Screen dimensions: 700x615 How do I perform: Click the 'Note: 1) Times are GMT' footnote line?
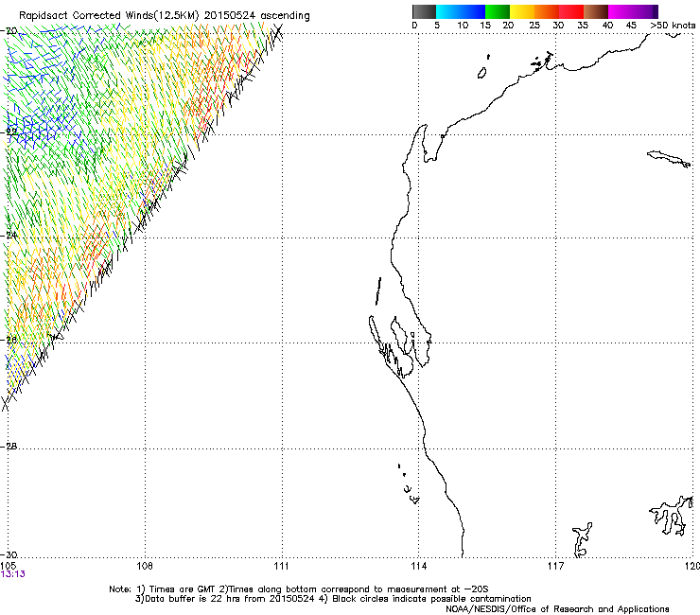[x=299, y=589]
